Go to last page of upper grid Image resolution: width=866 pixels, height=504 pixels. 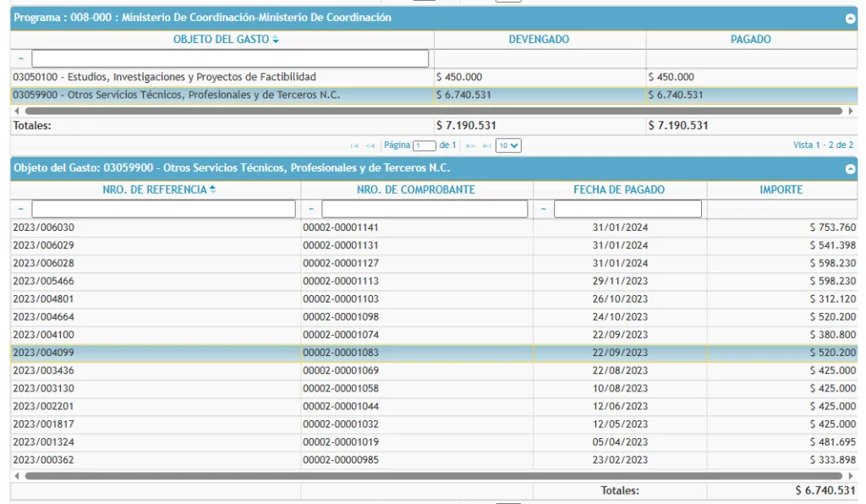[x=486, y=145]
